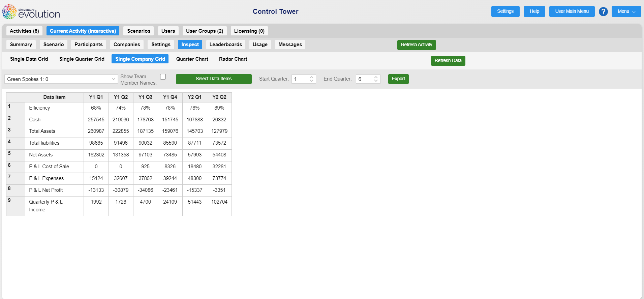644x299 pixels.
Task: Click into the End Quarter input field
Action: pyautogui.click(x=365, y=79)
